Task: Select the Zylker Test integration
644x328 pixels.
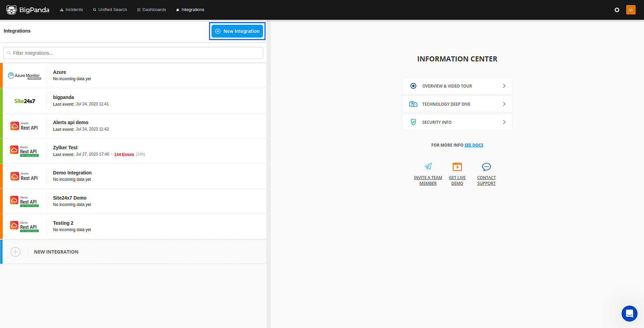Action: click(x=65, y=148)
